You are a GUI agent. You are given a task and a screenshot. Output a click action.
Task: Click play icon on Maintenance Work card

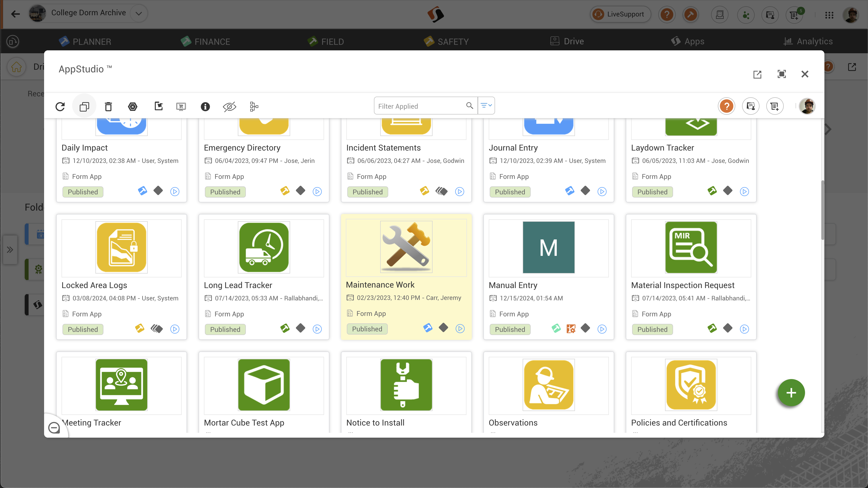coord(460,329)
